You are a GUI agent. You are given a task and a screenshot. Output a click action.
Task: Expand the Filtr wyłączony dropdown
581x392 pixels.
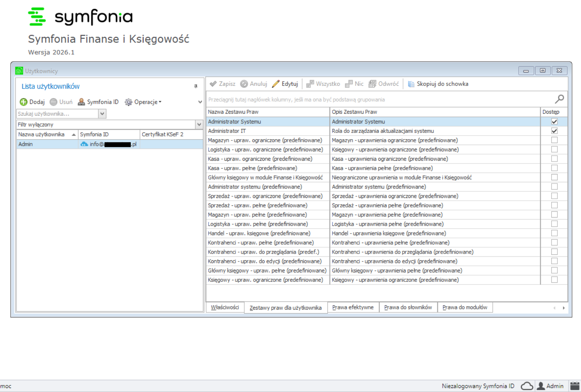pyautogui.click(x=199, y=125)
